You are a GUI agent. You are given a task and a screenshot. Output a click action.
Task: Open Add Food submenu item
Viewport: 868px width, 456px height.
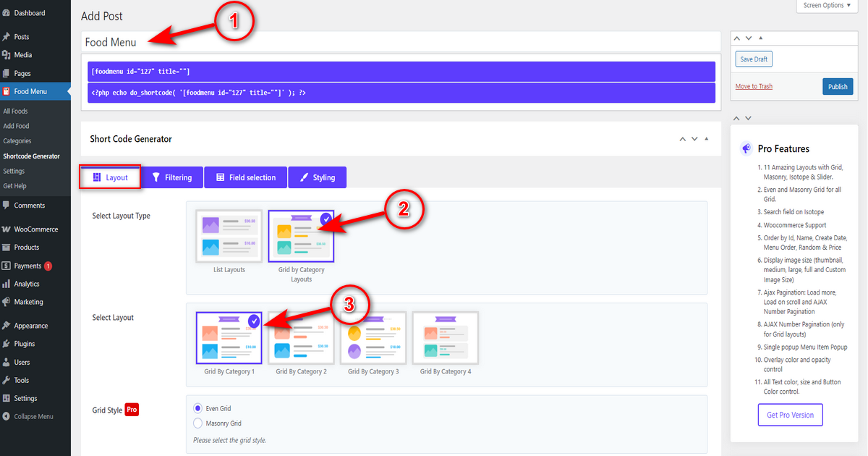[x=16, y=126]
